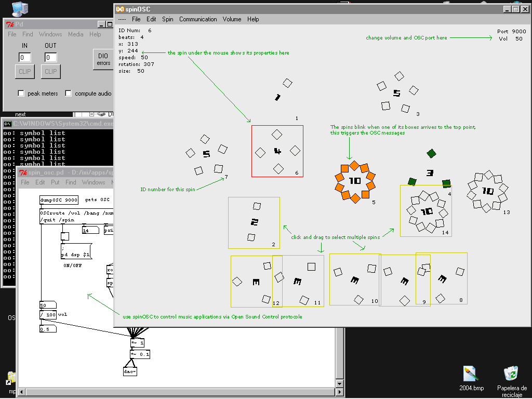
Task: Click the DIO errors button in Pd
Action: point(103,59)
